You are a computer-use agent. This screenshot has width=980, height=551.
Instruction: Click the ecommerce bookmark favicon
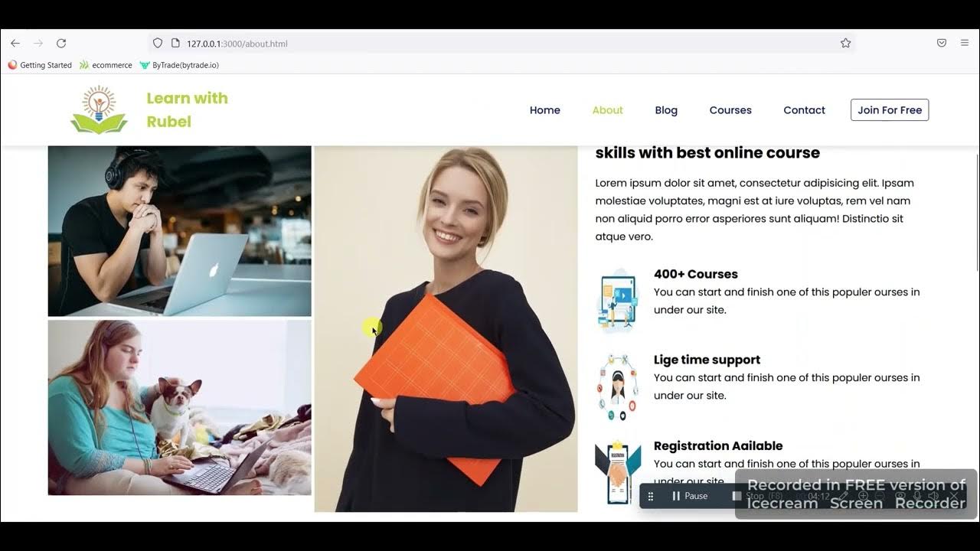click(84, 65)
